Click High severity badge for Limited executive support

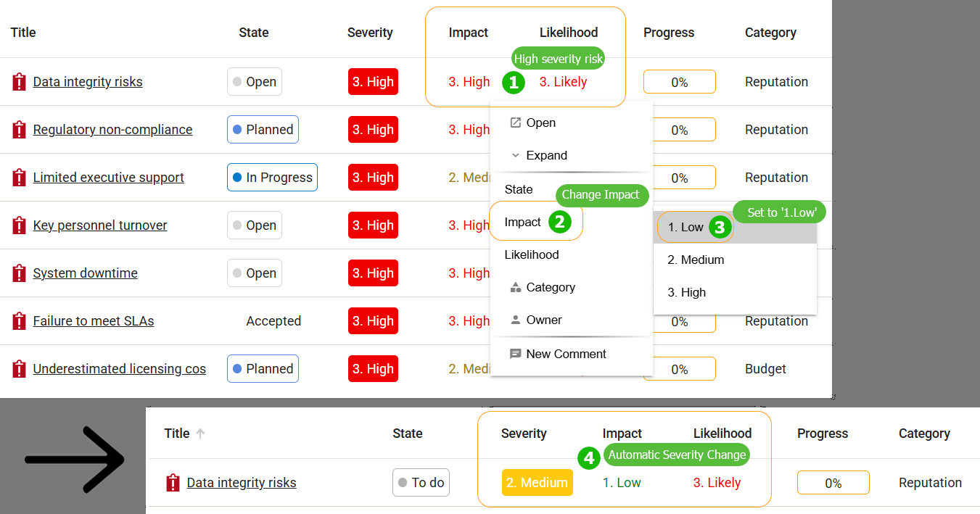click(373, 178)
